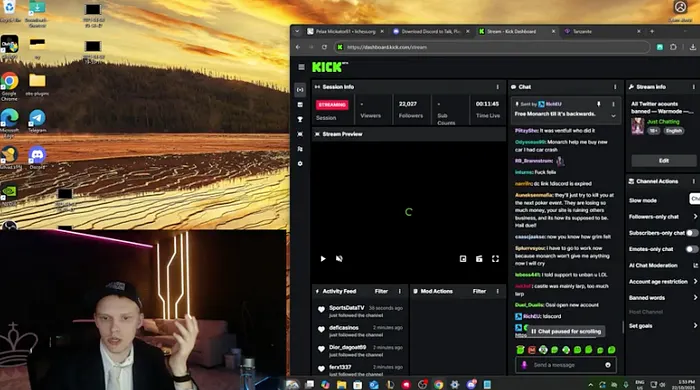The height and width of the screenshot is (390, 700).
Task: Play the stream preview
Action: (x=323, y=259)
